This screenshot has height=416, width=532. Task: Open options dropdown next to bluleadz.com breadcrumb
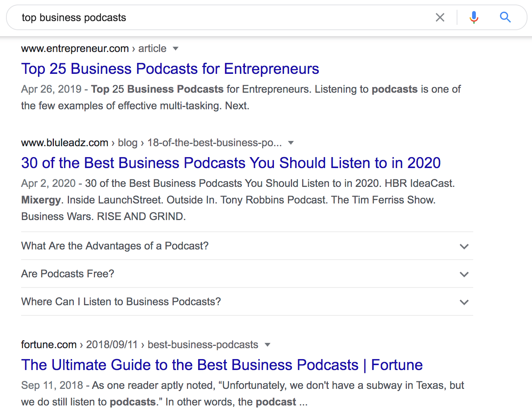[x=291, y=143]
